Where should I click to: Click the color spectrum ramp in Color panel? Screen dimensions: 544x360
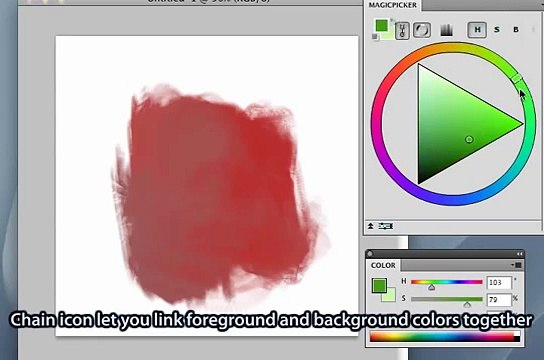[442, 337]
